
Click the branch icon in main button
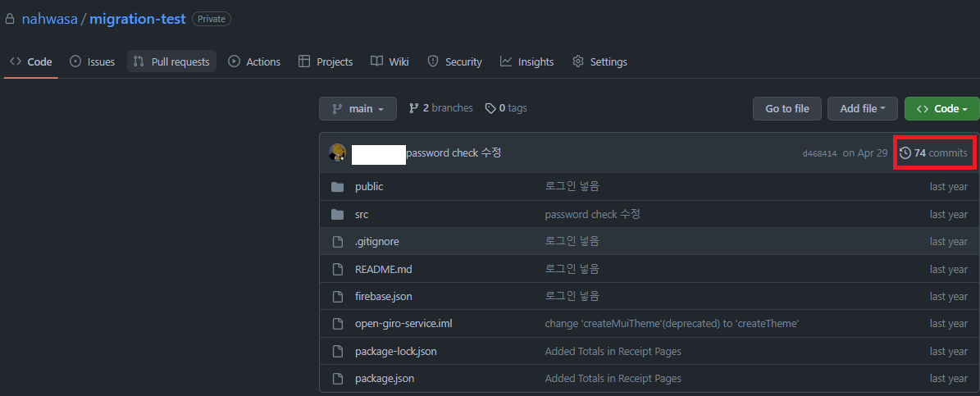click(337, 109)
